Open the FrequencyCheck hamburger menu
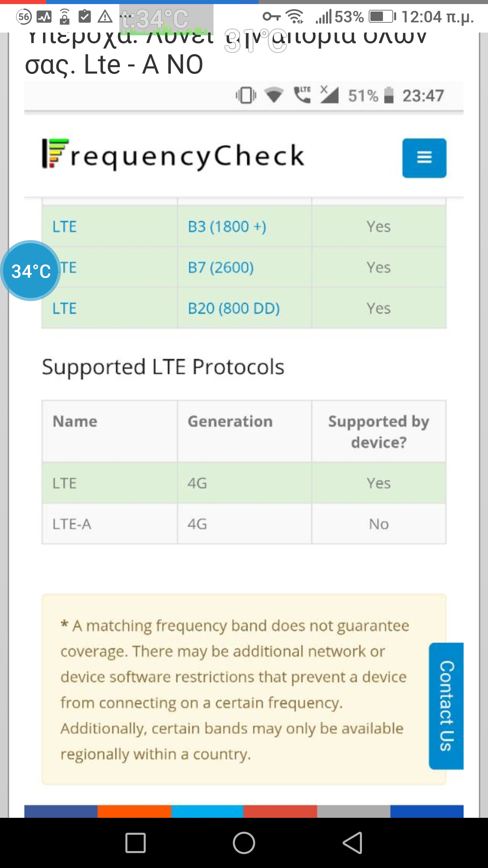The width and height of the screenshot is (488, 868). click(x=424, y=158)
